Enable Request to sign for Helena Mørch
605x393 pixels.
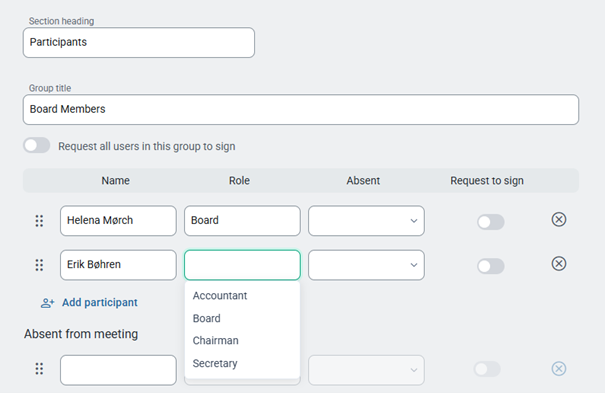(490, 222)
